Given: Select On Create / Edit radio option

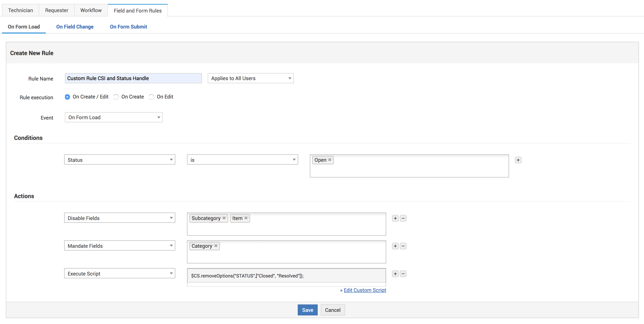Looking at the screenshot, I should pyautogui.click(x=67, y=97).
